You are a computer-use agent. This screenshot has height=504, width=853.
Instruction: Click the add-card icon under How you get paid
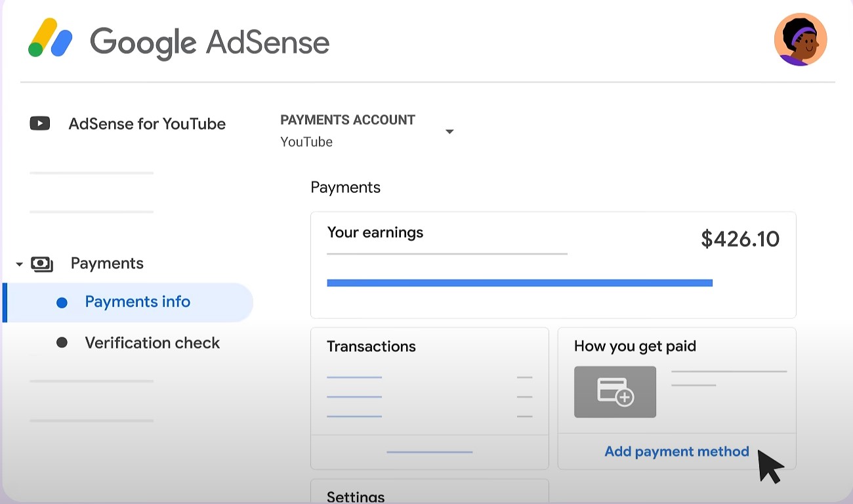pos(615,392)
